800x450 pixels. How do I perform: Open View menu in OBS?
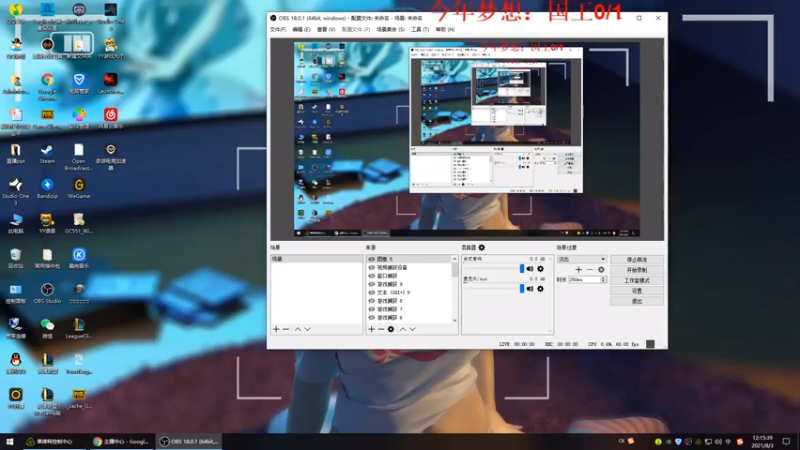click(x=326, y=30)
